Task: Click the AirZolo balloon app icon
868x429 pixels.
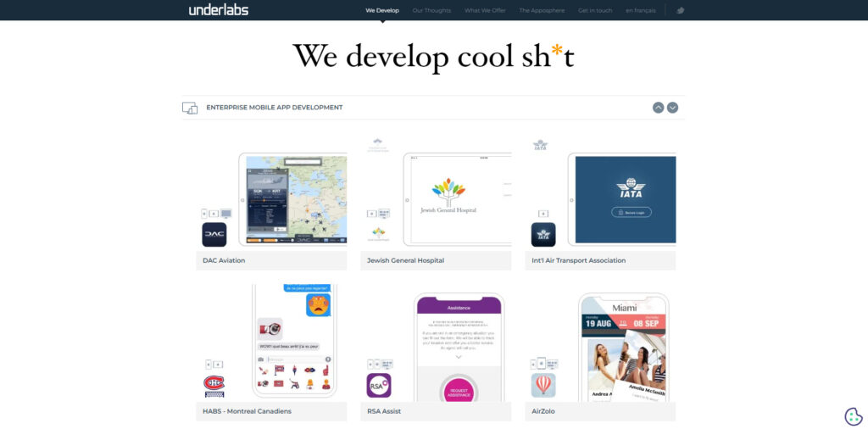Action: click(543, 385)
